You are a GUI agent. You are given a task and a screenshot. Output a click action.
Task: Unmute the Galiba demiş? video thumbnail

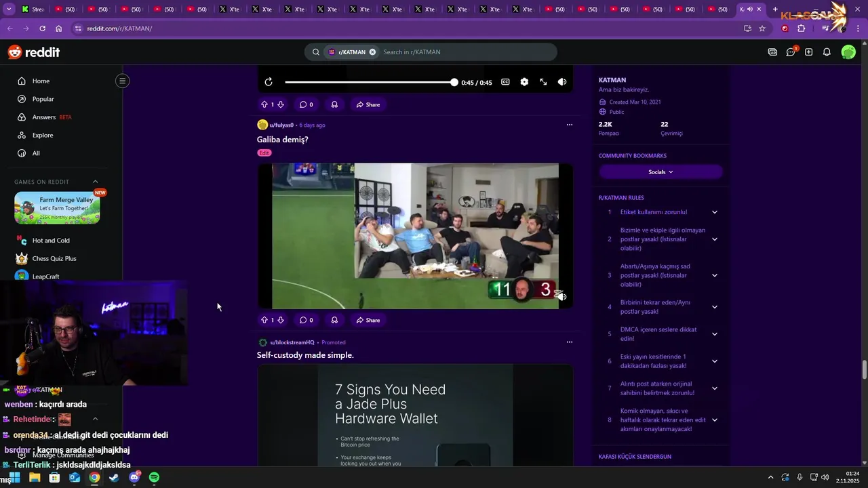click(x=561, y=296)
